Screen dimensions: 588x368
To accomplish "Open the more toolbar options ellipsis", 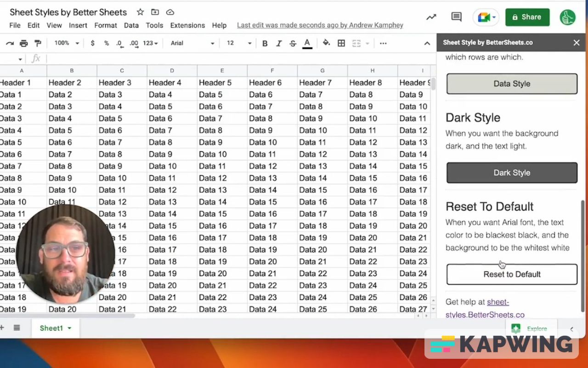I will [383, 43].
